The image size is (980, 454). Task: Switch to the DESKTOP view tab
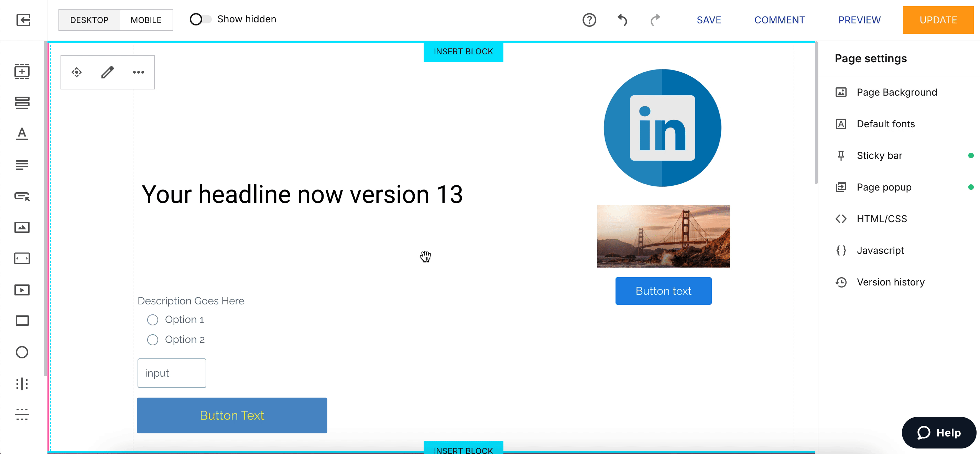89,20
